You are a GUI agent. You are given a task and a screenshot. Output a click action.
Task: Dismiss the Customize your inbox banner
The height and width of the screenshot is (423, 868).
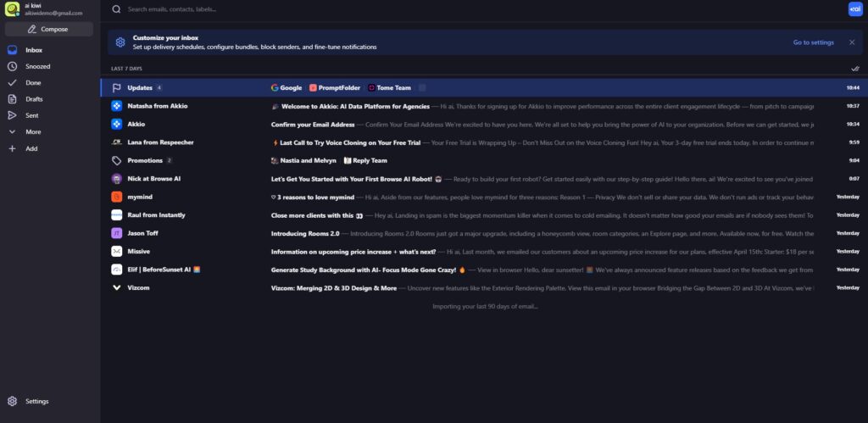point(852,42)
